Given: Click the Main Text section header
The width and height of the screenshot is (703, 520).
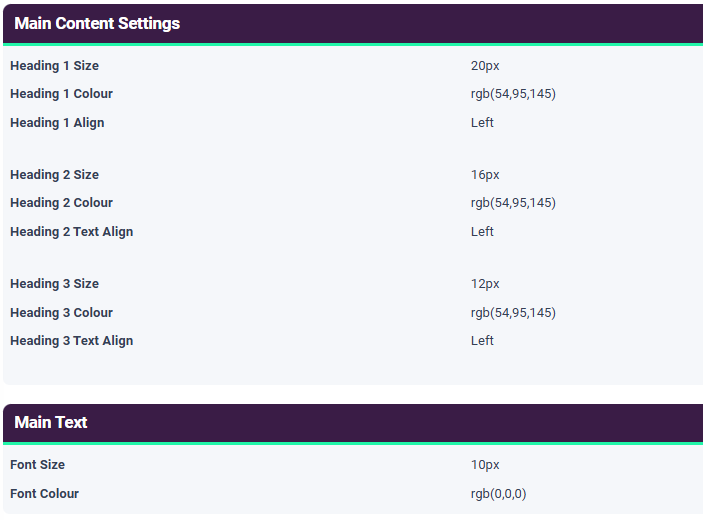Looking at the screenshot, I should (51, 422).
